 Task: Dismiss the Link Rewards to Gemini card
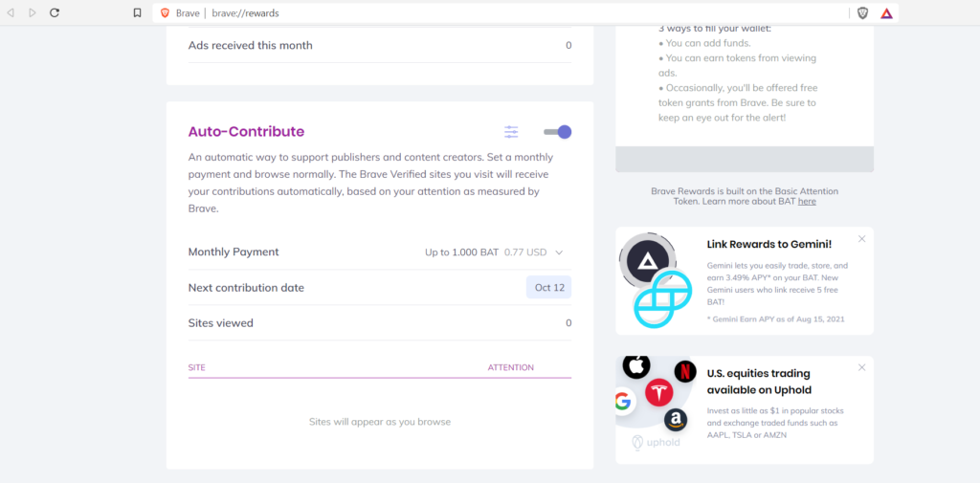pyautogui.click(x=862, y=239)
